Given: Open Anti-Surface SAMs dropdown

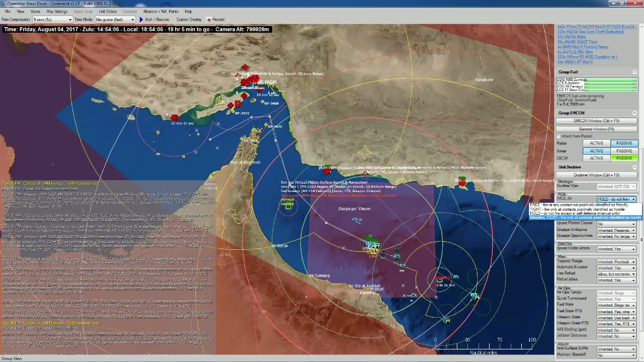Looking at the screenshot, I should point(616,349).
